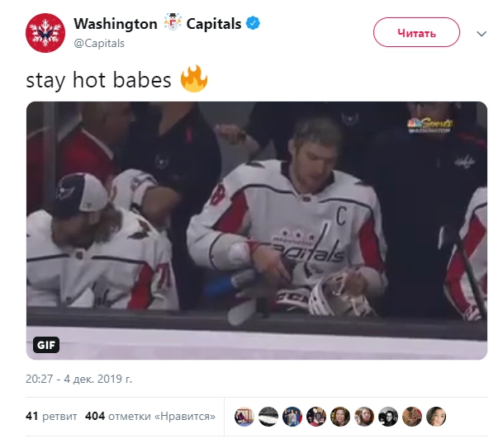This screenshot has width=503, height=448.
Task: Click the fire emoji in the tweet
Action: click(x=194, y=79)
